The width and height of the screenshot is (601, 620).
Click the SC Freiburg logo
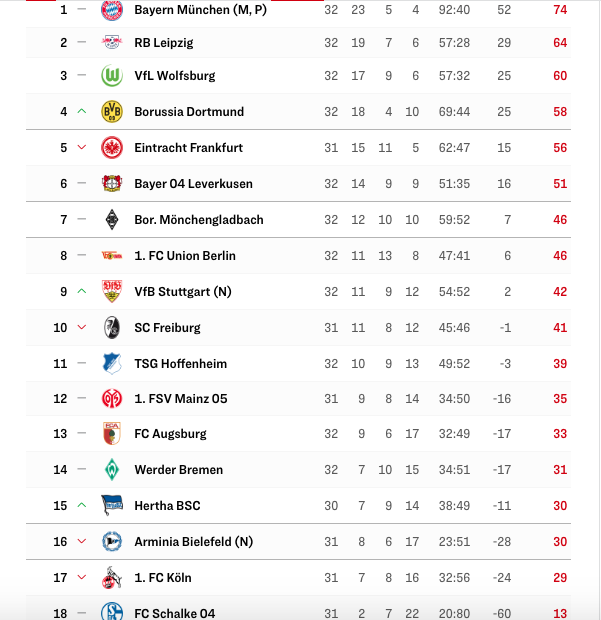112,327
